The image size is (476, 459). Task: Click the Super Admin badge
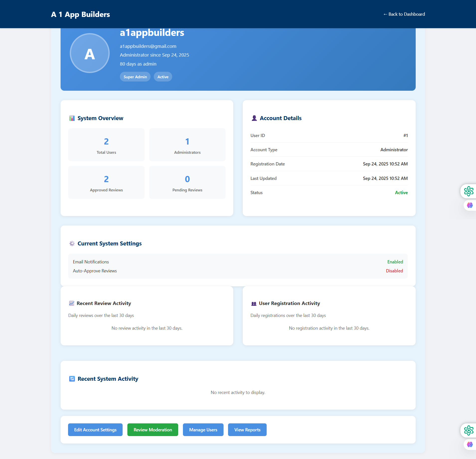(x=135, y=77)
